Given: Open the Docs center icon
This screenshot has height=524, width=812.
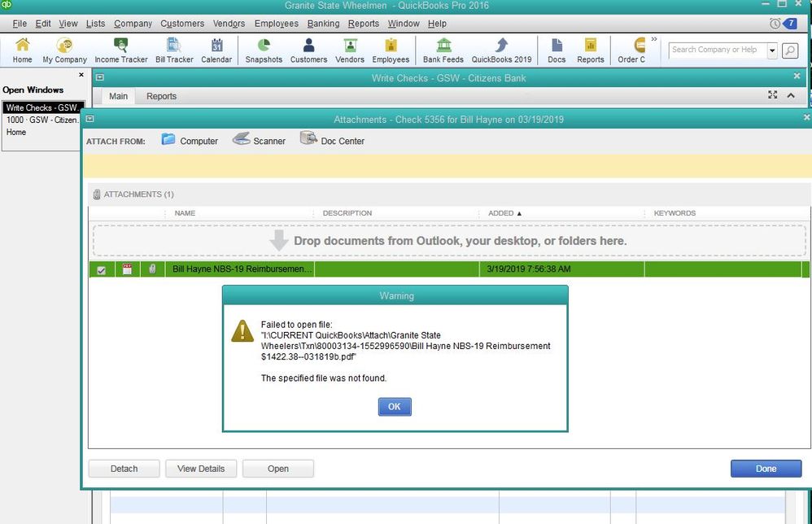Looking at the screenshot, I should pos(557,50).
